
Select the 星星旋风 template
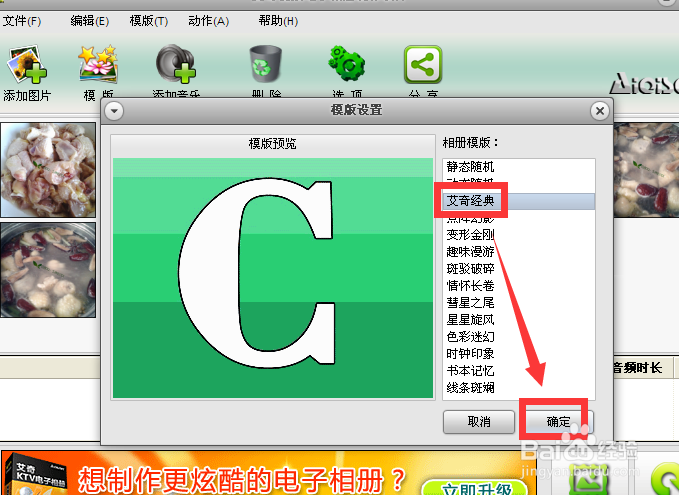point(519,320)
